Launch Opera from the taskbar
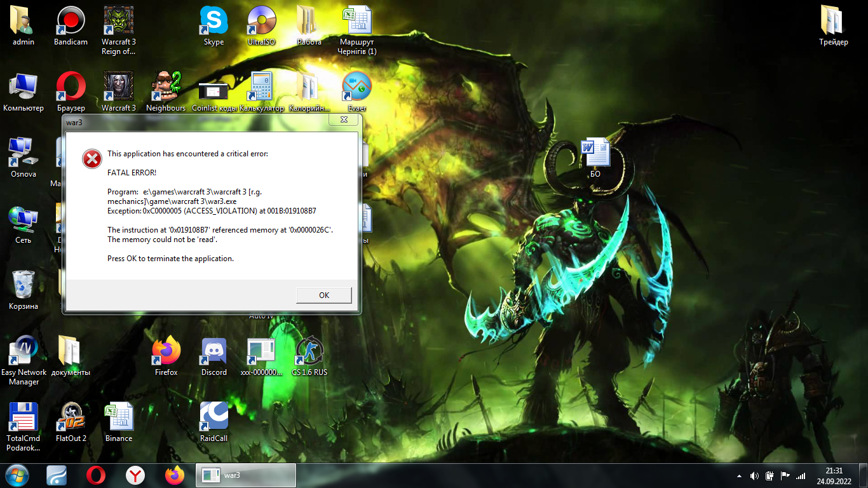 pyautogui.click(x=96, y=475)
